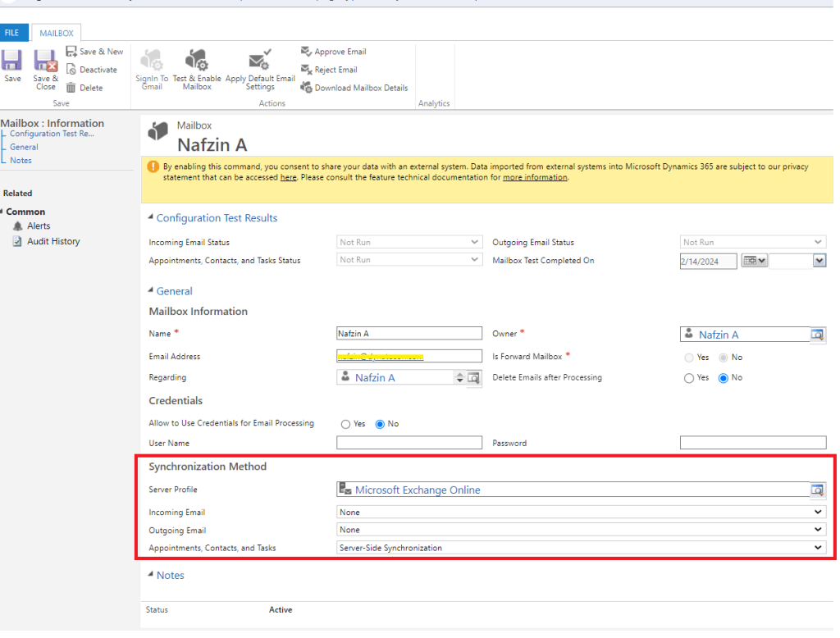Image resolution: width=840 pixels, height=638 pixels.
Task: Click the 'more information' documentation link
Action: tap(534, 177)
